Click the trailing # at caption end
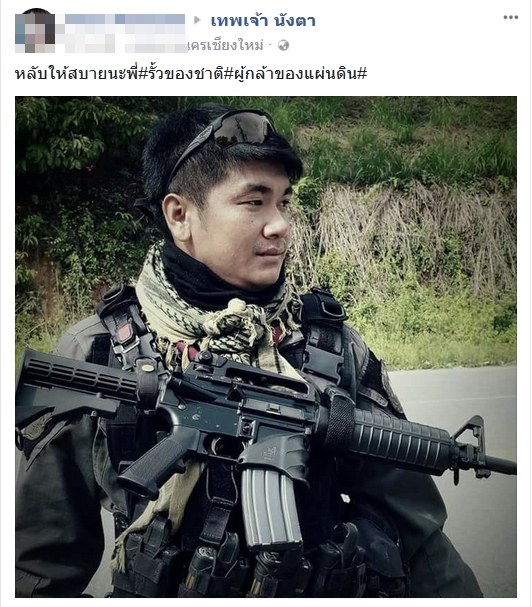 362,73
